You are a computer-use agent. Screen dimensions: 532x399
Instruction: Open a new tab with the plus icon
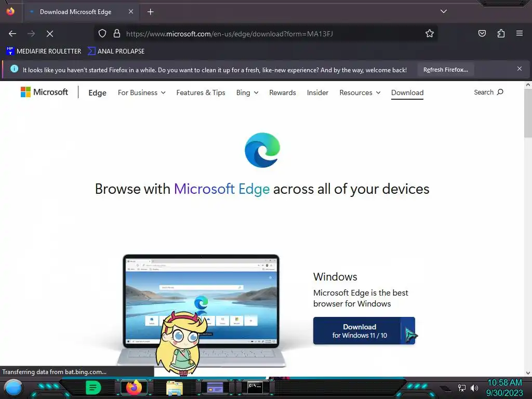150,12
